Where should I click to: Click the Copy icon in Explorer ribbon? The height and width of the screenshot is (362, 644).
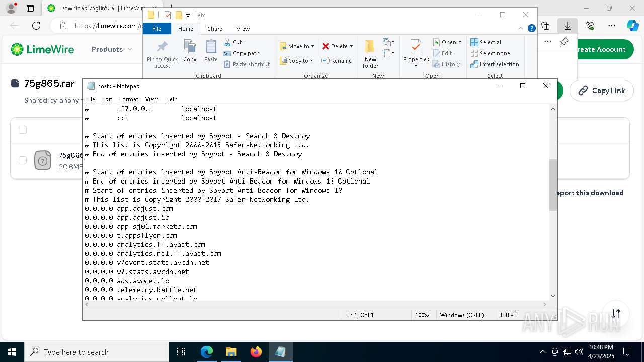[190, 51]
